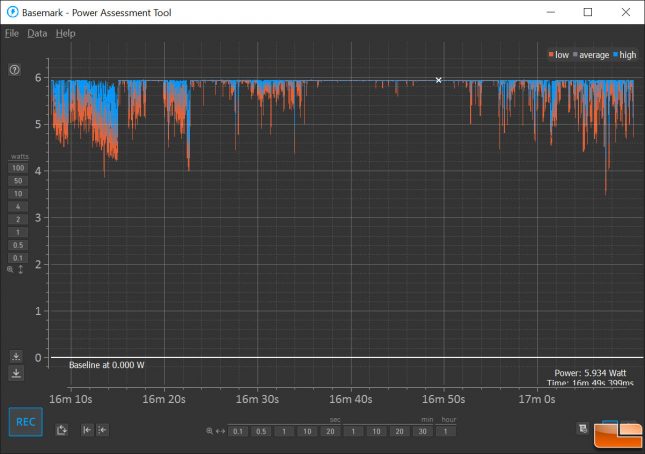Set time span to 10 sec
The width and height of the screenshot is (645, 454).
click(x=307, y=431)
